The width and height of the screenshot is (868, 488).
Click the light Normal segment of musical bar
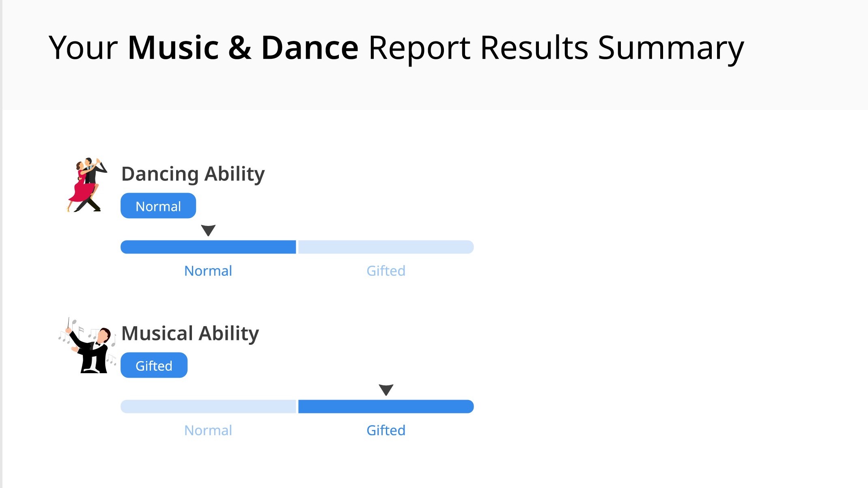[x=208, y=406]
